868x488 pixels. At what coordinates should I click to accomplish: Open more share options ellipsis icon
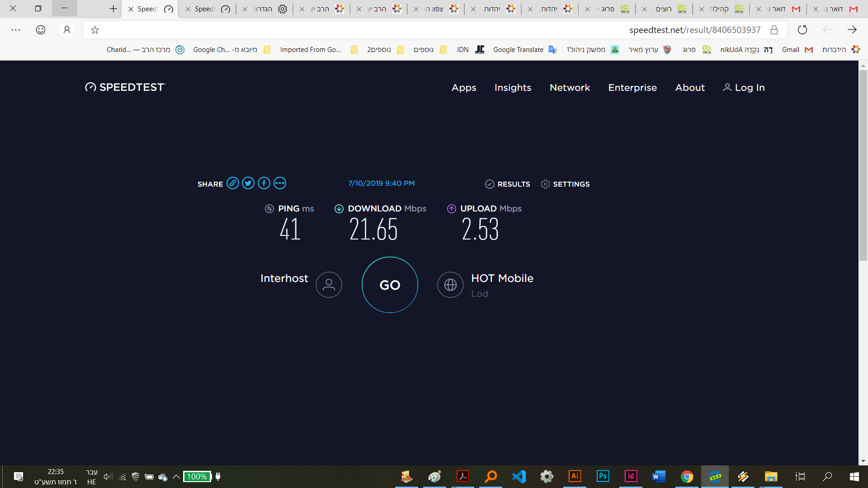click(x=280, y=183)
